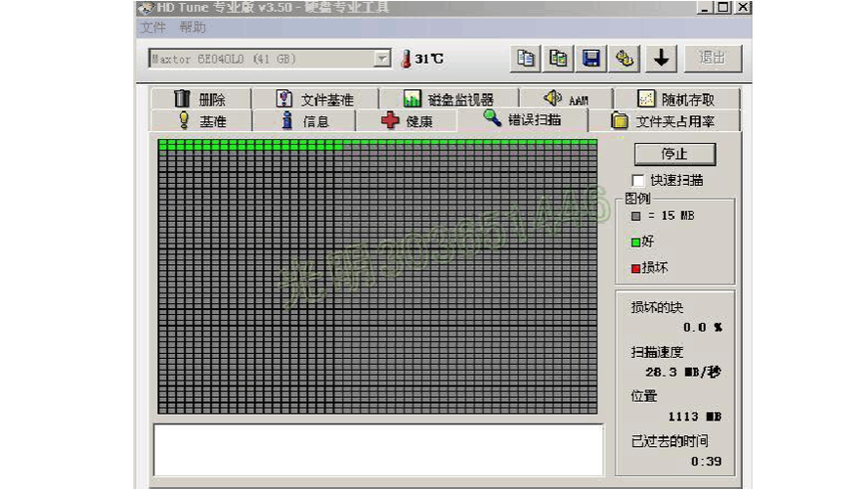Image resolution: width=868 pixels, height=489 pixels.
Task: Click the scan speed value 28.3 MB/秒
Action: point(683,373)
